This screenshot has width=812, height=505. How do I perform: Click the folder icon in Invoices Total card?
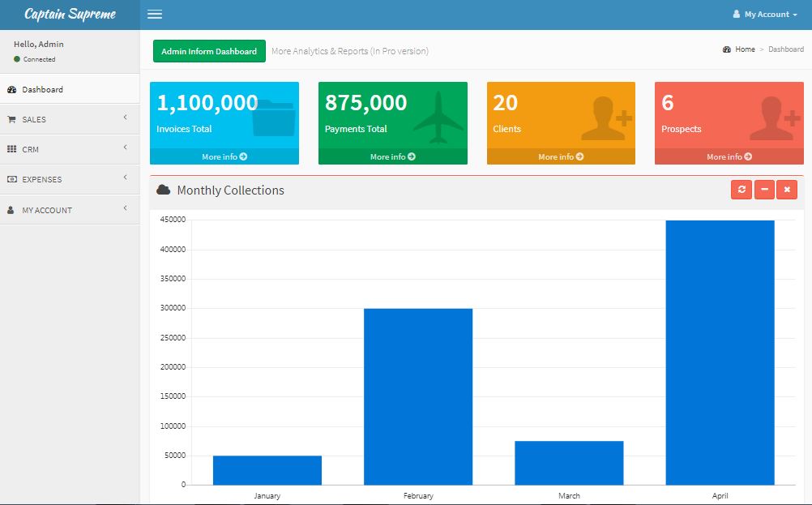coord(274,118)
